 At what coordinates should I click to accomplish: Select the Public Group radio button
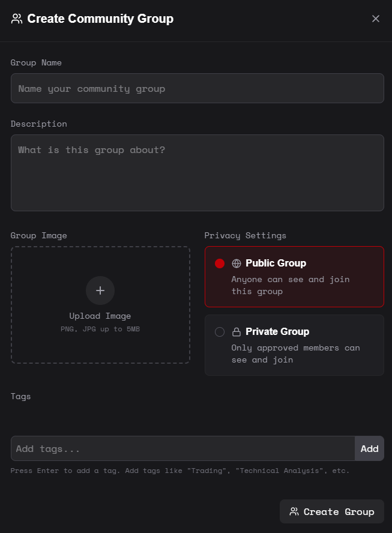pos(220,263)
